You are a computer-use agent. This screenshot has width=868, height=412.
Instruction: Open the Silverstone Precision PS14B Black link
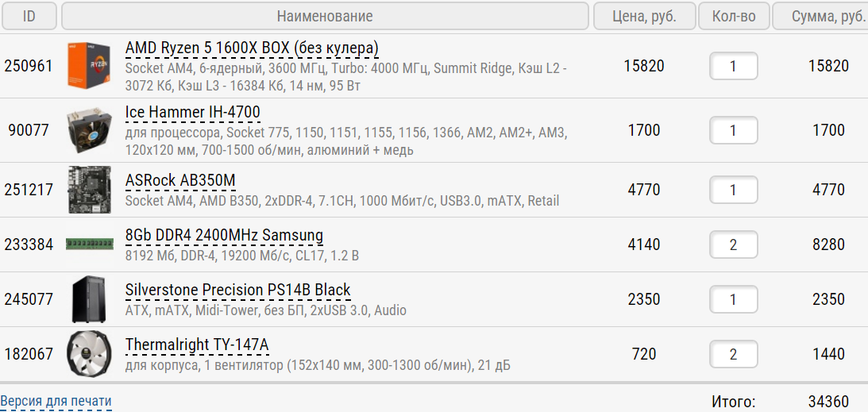(x=237, y=291)
